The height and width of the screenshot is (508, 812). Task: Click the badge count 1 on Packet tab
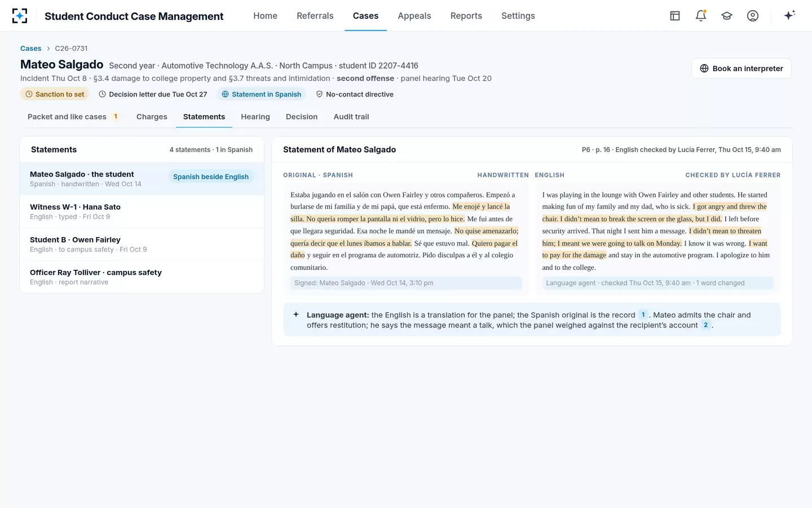116,117
